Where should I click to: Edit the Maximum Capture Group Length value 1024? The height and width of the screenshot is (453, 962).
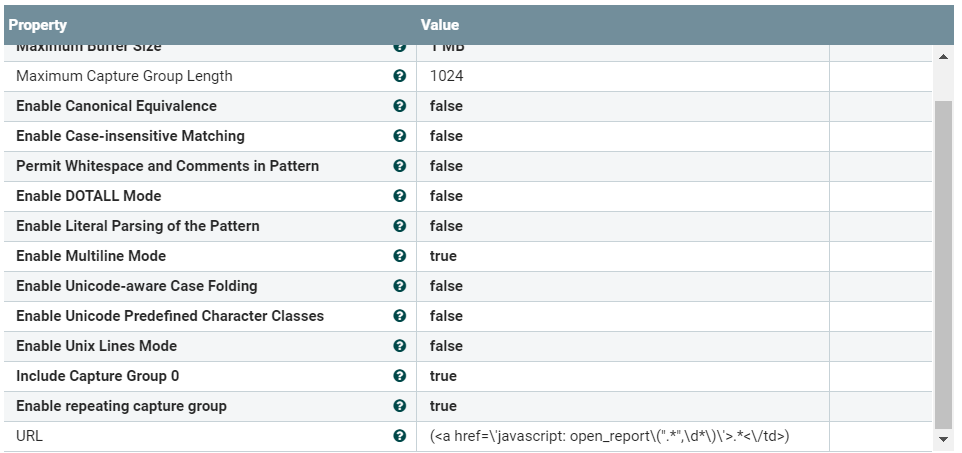coord(447,76)
